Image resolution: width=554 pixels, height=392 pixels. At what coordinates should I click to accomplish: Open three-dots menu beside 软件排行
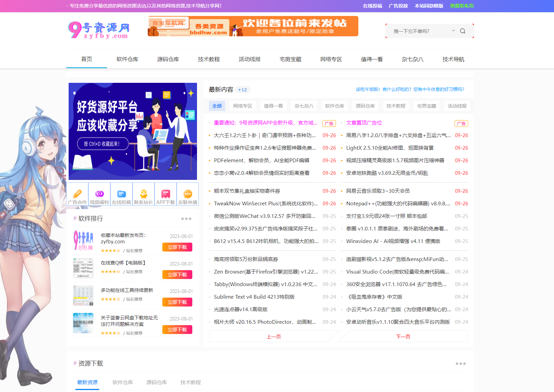[x=186, y=219]
